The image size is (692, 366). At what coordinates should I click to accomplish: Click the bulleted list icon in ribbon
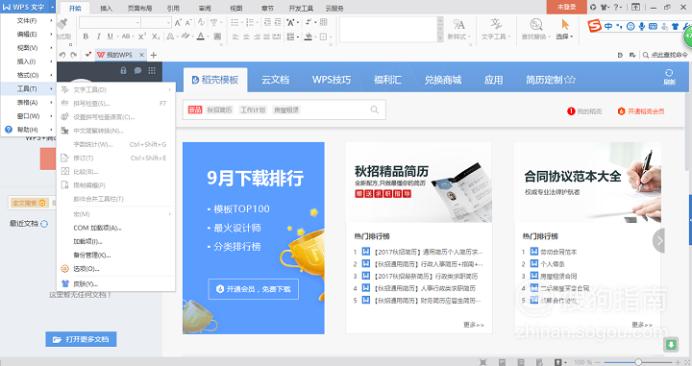point(234,23)
